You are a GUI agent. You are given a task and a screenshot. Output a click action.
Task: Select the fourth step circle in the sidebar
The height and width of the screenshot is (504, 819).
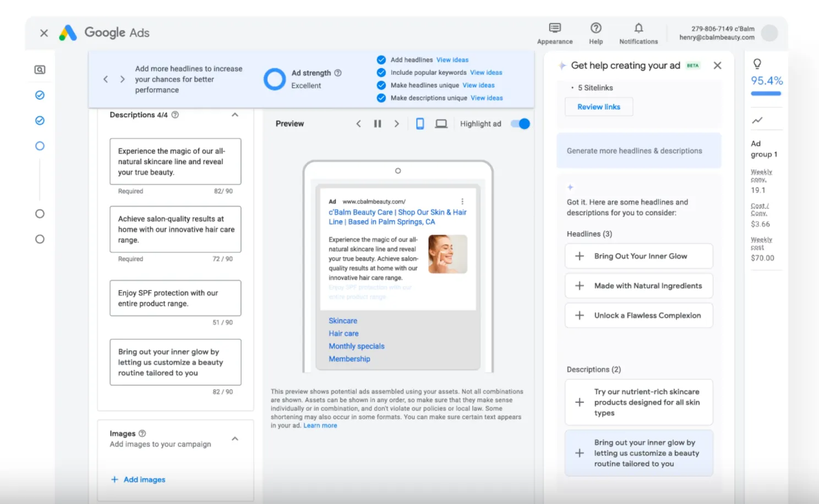point(40,213)
